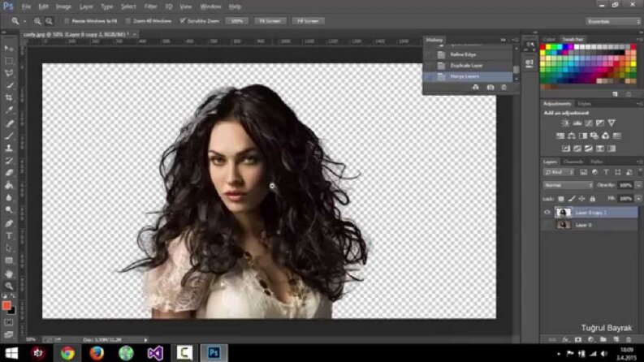Delete layer using trash icon in Layers panel
This screenshot has width=644, height=362.
click(x=629, y=339)
